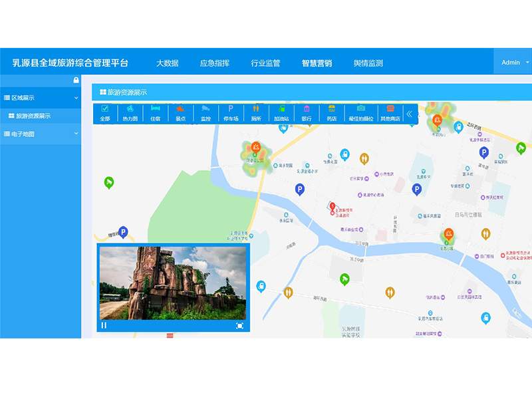The image size is (532, 399).
Task: Expand the video to fullscreen
Action: [239, 326]
